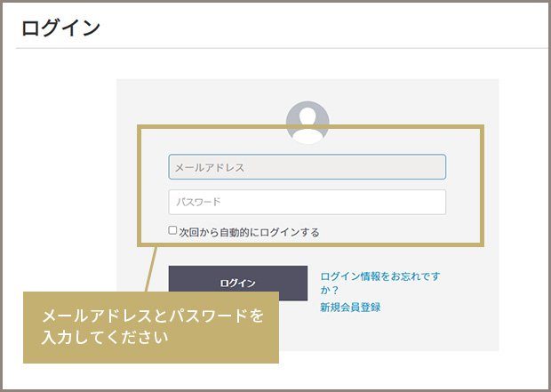Click the ログイン page heading
Image resolution: width=551 pixels, height=392 pixels.
pos(60,28)
